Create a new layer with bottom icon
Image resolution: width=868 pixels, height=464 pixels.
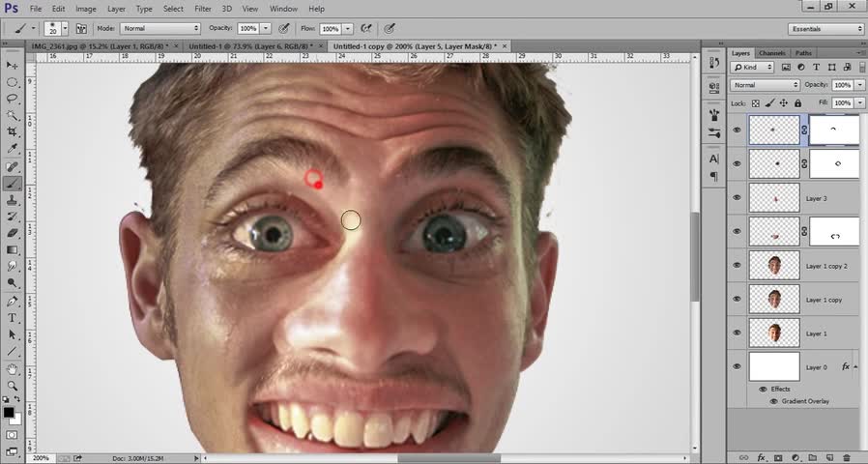point(829,458)
